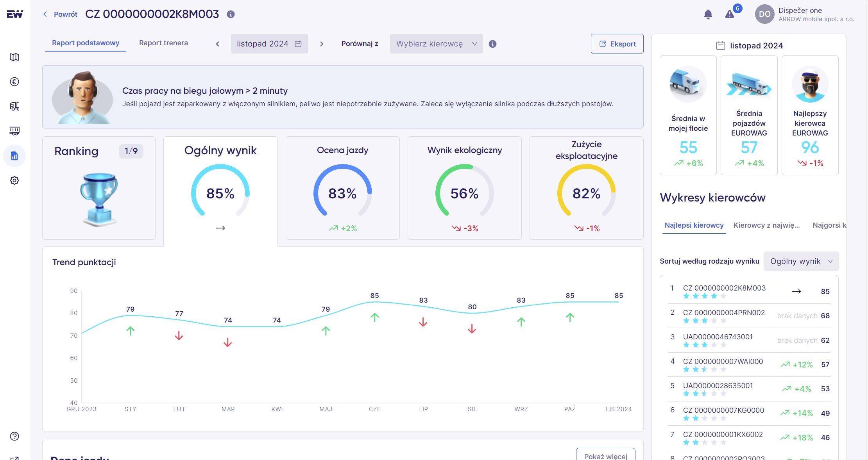Click the calendar icon in listopad 2024 field
868x460 pixels.
point(298,44)
